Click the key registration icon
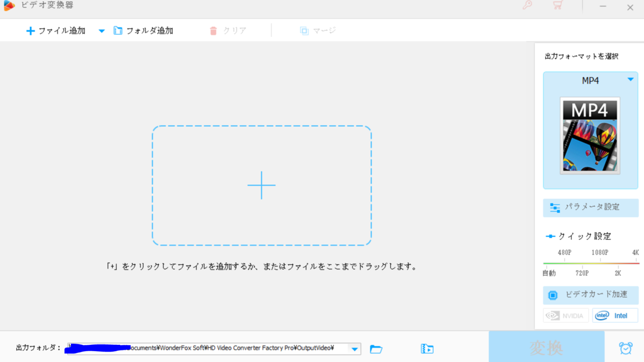The image size is (644, 362). pos(528,6)
